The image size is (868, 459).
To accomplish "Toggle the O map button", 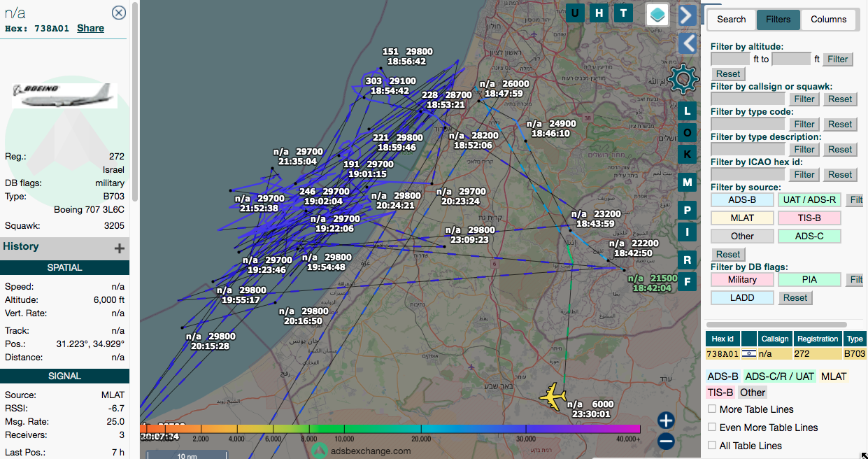I will (688, 133).
